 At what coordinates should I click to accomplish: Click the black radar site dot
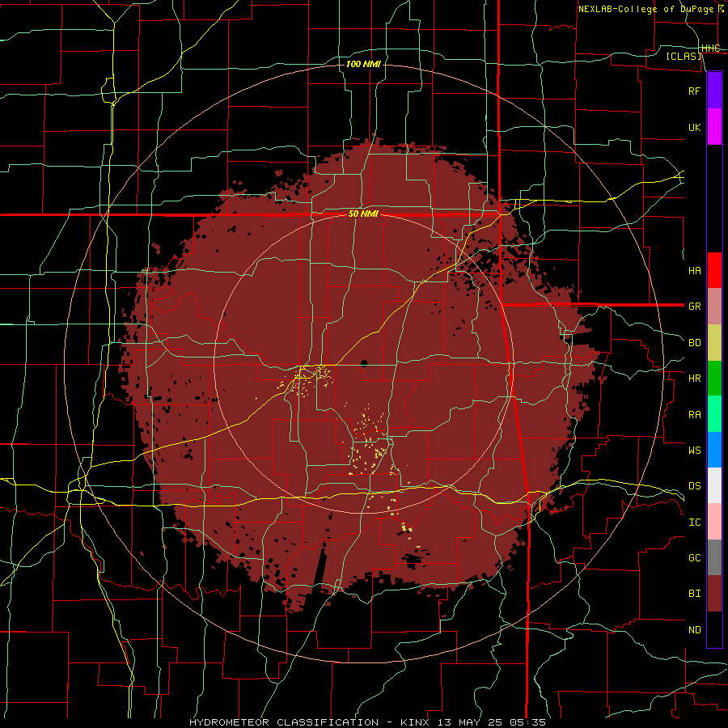coord(364,363)
